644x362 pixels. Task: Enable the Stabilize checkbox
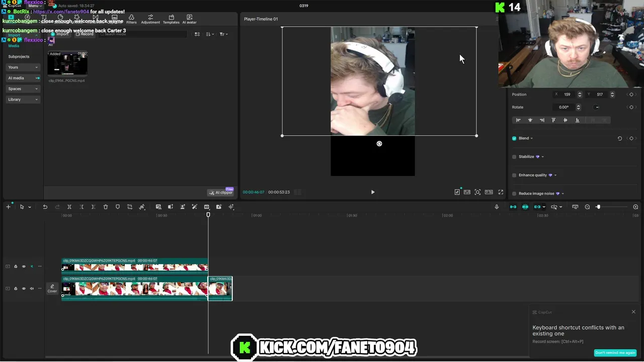514,157
